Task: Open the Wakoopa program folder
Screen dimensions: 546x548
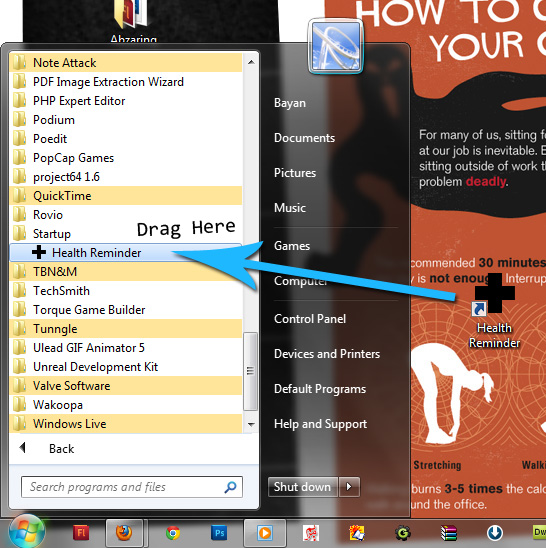Action: click(x=126, y=405)
